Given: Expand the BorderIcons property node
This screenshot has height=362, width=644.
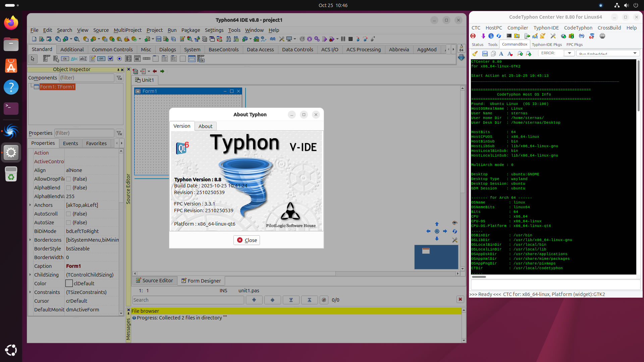Looking at the screenshot, I should pos(30,240).
